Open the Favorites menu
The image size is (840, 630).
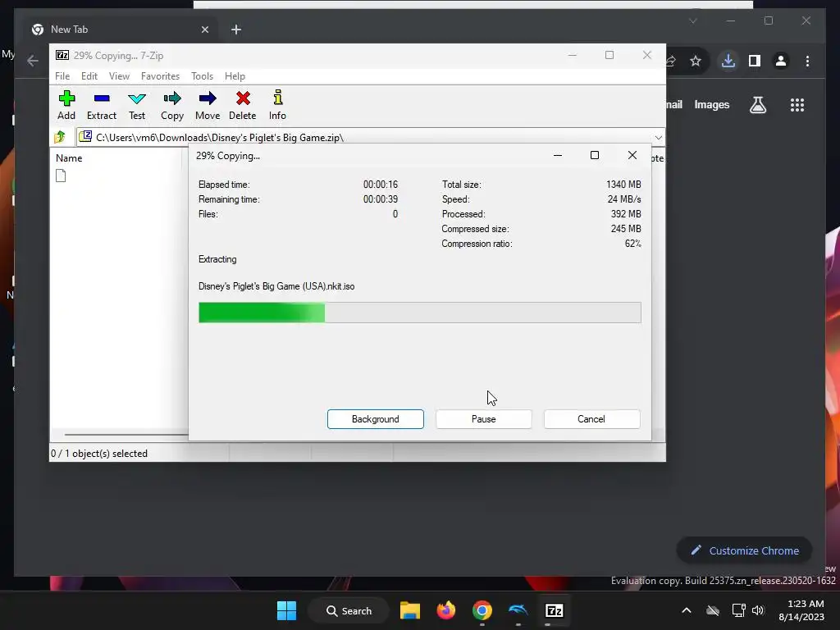pyautogui.click(x=160, y=76)
